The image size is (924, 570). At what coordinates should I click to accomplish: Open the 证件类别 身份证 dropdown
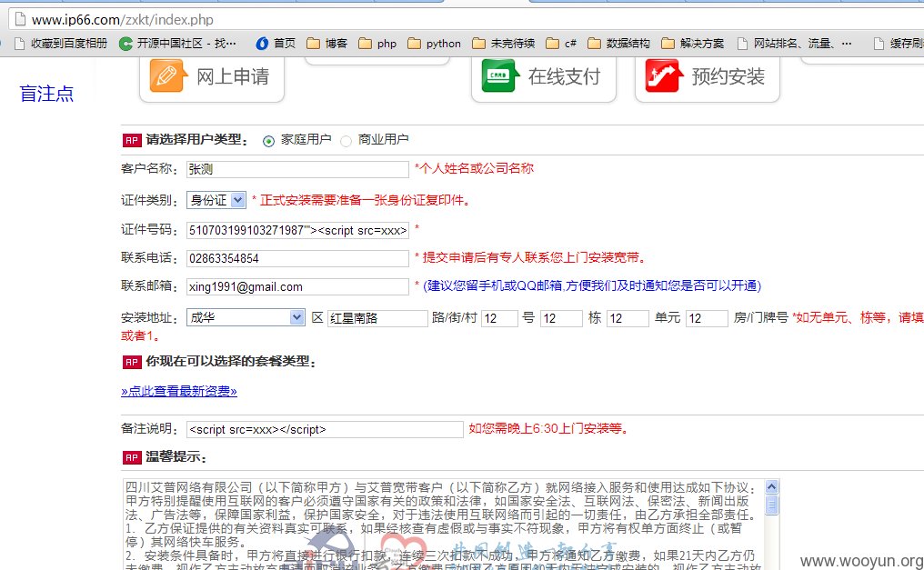point(216,200)
